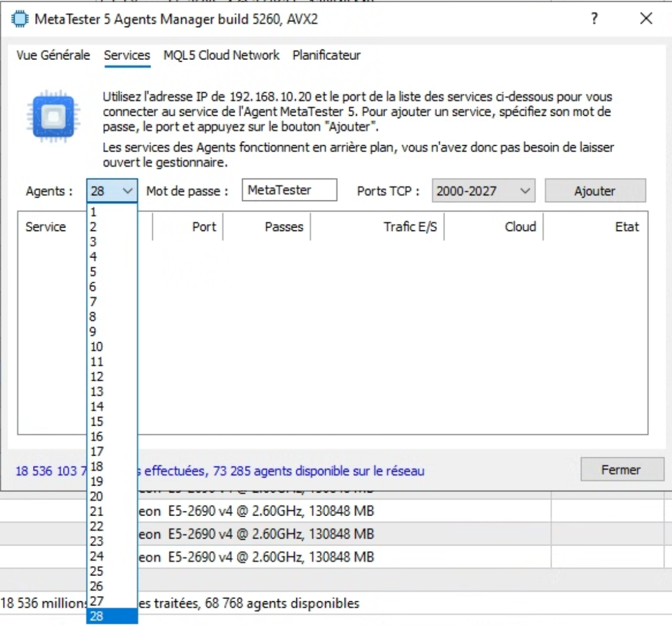This screenshot has height=626, width=672.
Task: Pick 8 from the Agents dropdown list
Action: click(112, 317)
